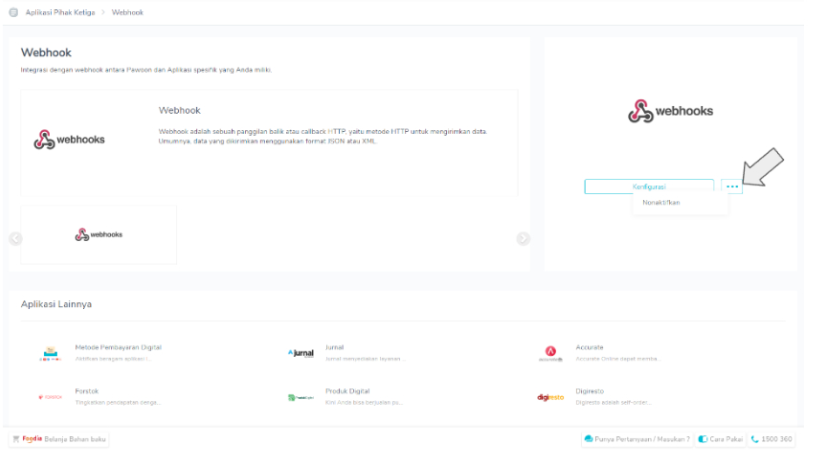Image resolution: width=814 pixels, height=450 pixels.
Task: Open the Produk Digital app title
Action: [x=347, y=391]
